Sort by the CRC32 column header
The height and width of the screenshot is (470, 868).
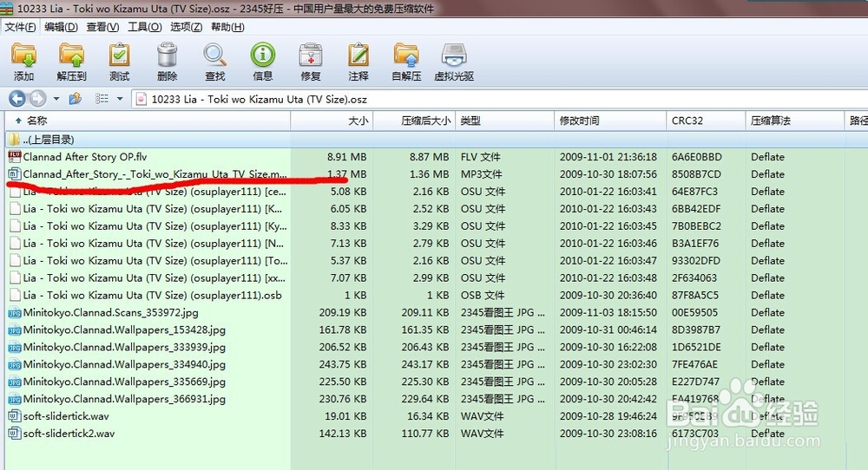[x=706, y=121]
